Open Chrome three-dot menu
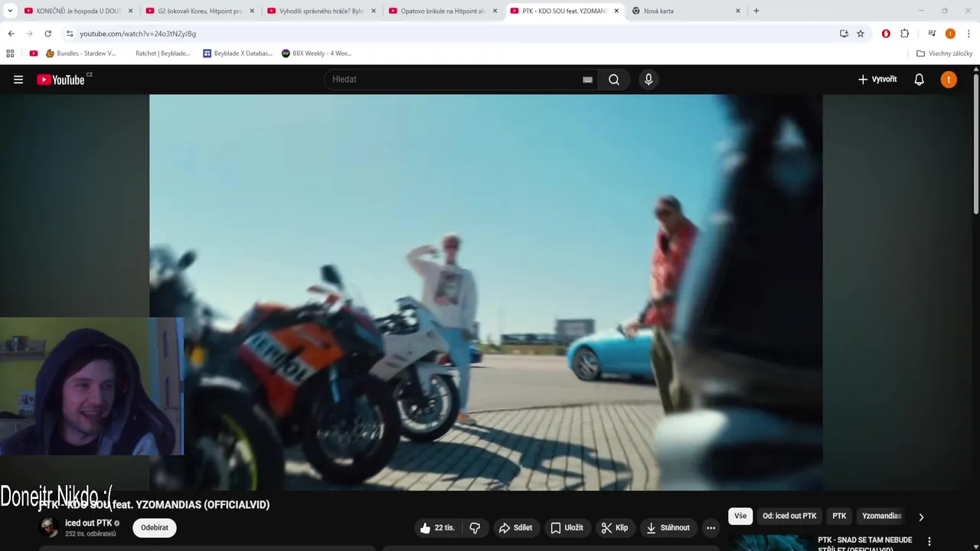Image resolution: width=980 pixels, height=551 pixels. 969,34
